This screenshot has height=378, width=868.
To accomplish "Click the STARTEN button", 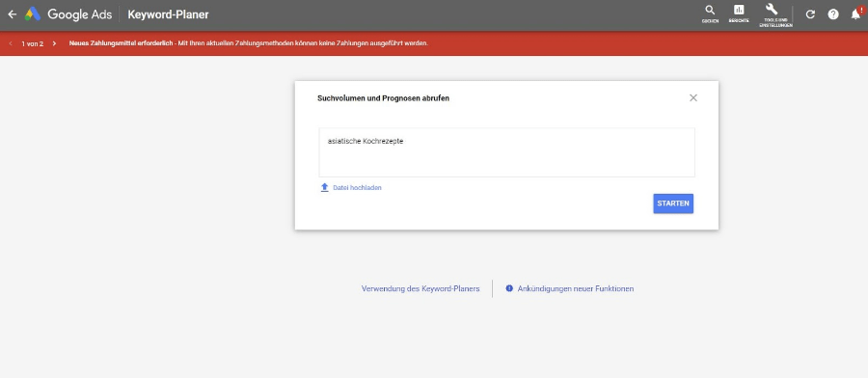I will [x=673, y=203].
